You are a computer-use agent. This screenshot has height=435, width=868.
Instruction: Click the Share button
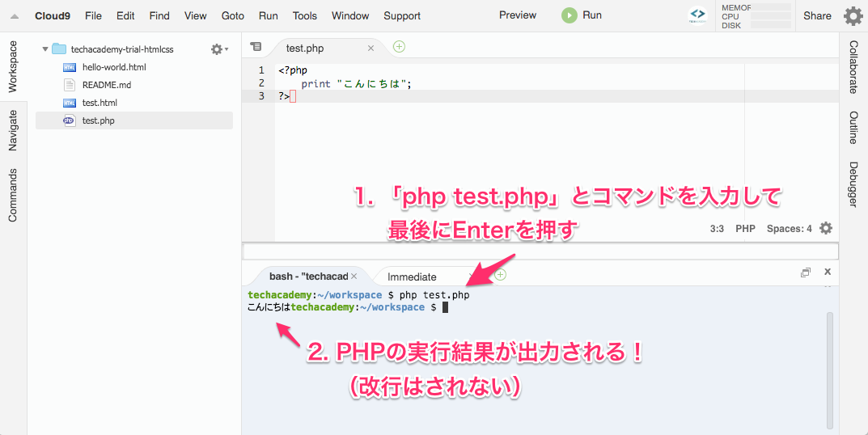817,15
